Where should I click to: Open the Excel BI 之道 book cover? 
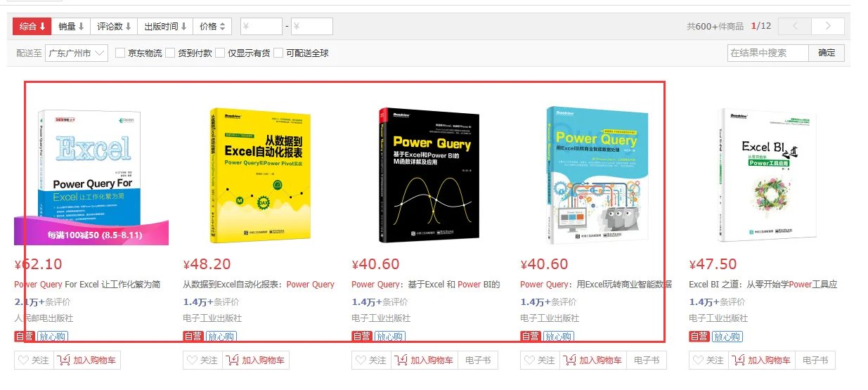click(765, 176)
